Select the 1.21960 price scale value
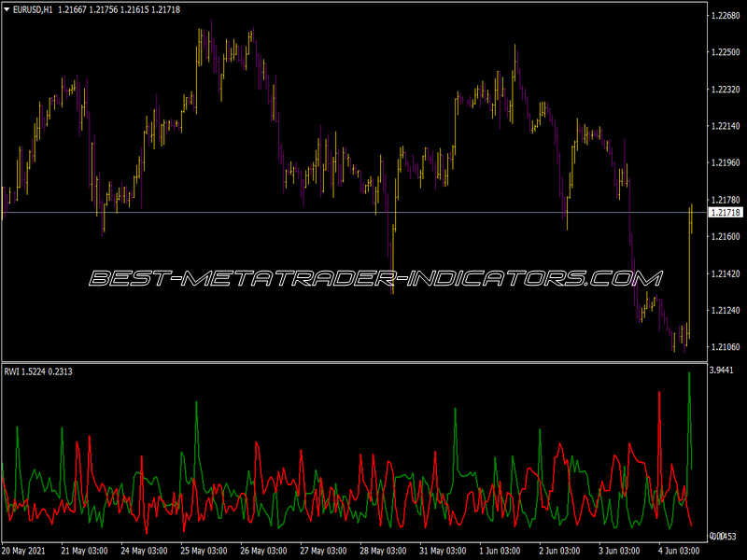 click(x=726, y=162)
